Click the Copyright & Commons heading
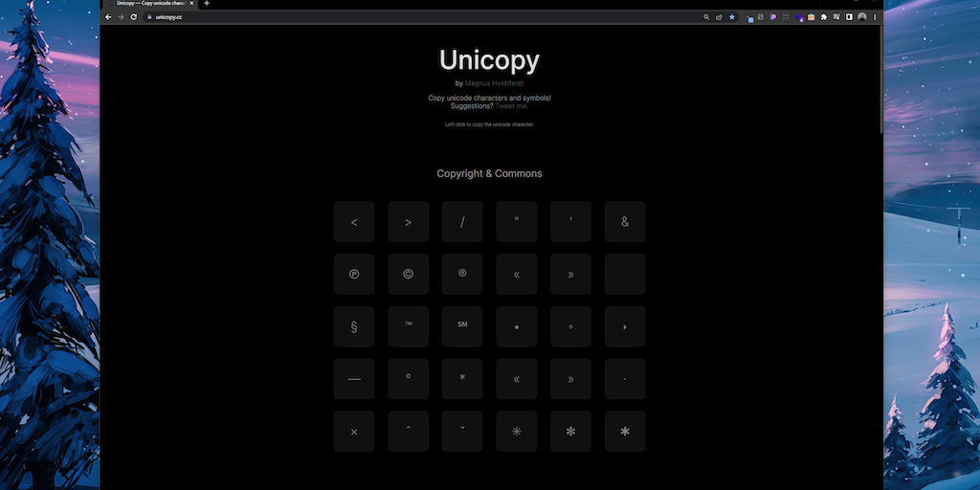This screenshot has width=980, height=490. [489, 174]
